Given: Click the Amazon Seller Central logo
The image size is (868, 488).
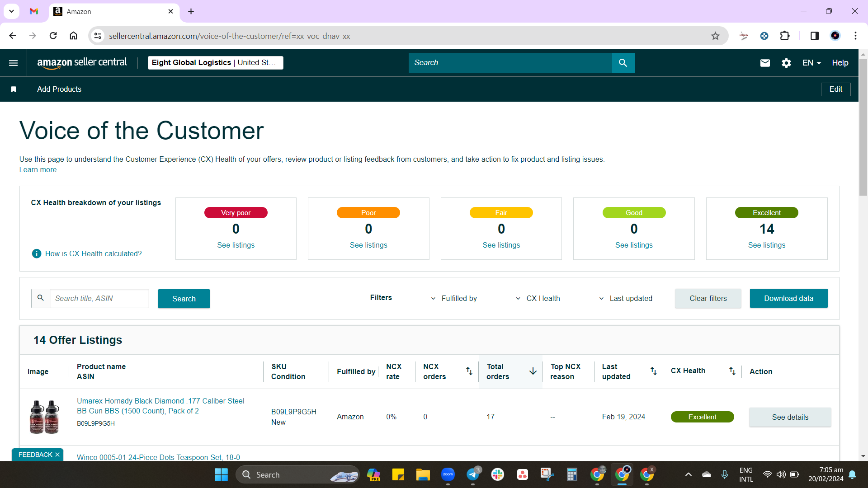Looking at the screenshot, I should coord(82,63).
